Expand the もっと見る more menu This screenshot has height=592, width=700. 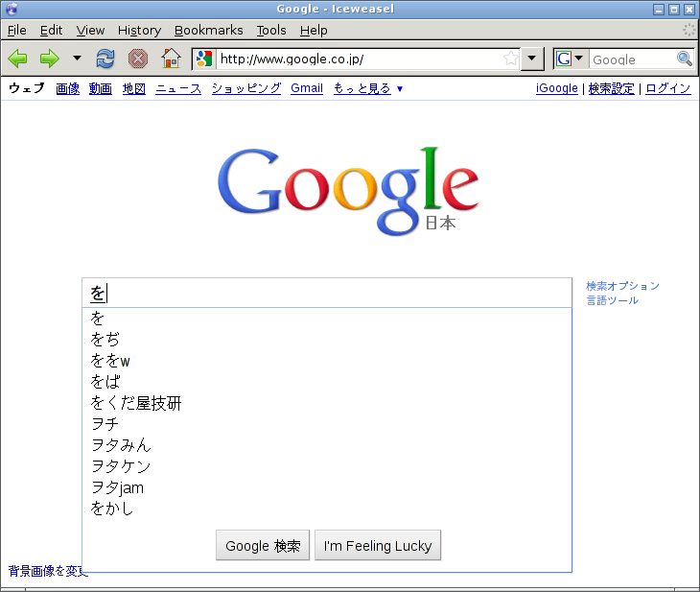coord(368,88)
